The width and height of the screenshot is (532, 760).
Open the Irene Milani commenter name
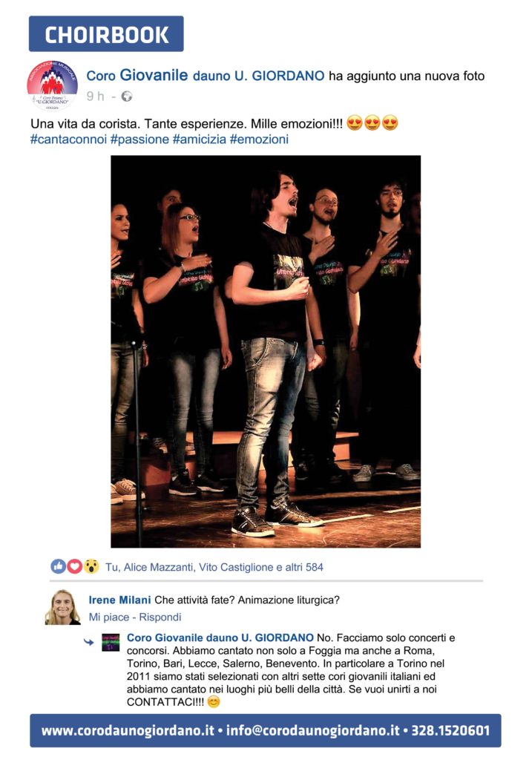click(119, 600)
